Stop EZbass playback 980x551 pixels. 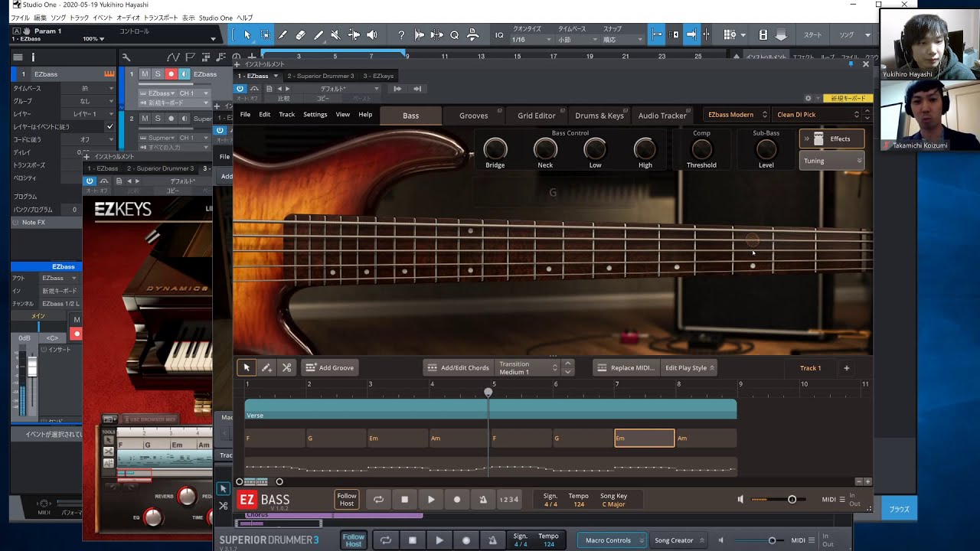405,500
